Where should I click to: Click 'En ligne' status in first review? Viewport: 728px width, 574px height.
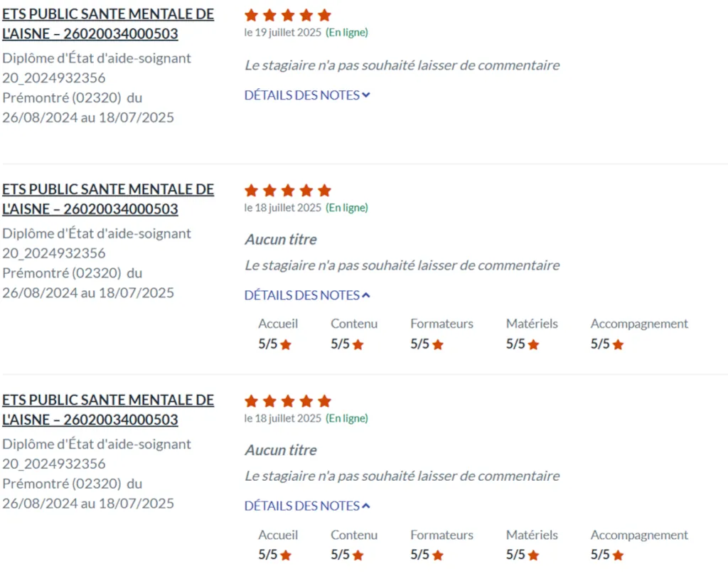347,32
